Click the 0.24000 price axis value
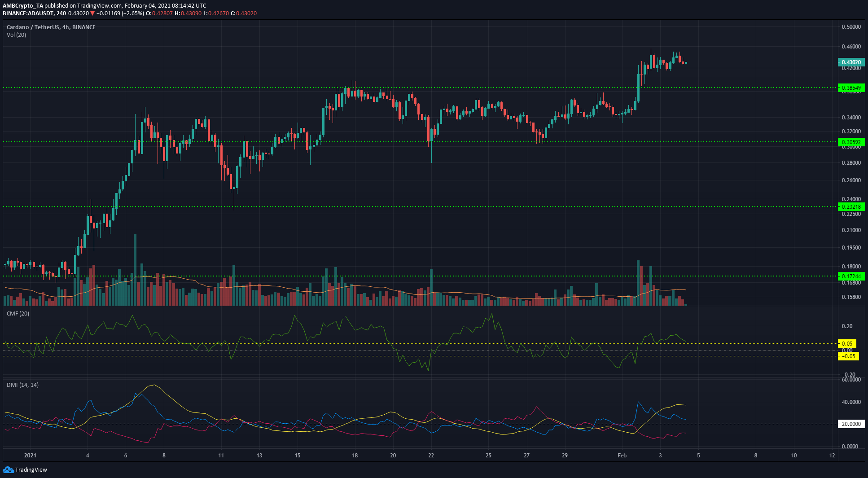868x478 pixels. [x=851, y=199]
